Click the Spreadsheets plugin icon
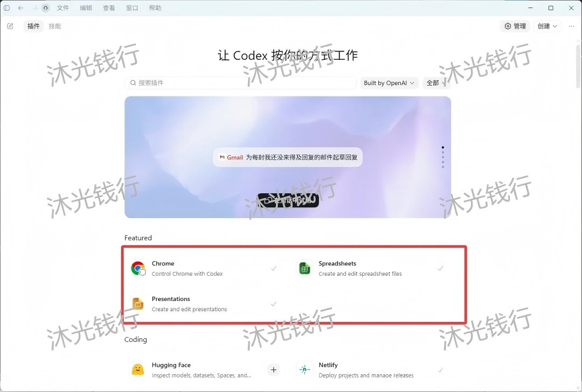582x392 pixels. (304, 268)
